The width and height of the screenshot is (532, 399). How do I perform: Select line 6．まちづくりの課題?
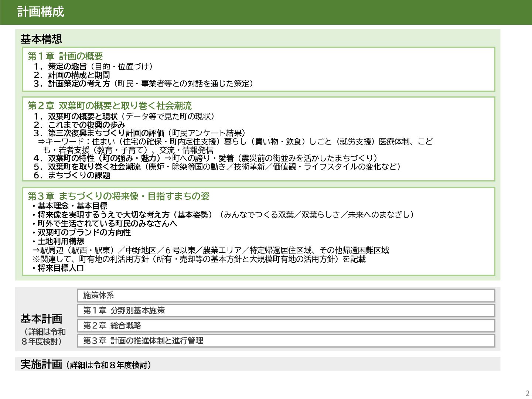point(72,175)
